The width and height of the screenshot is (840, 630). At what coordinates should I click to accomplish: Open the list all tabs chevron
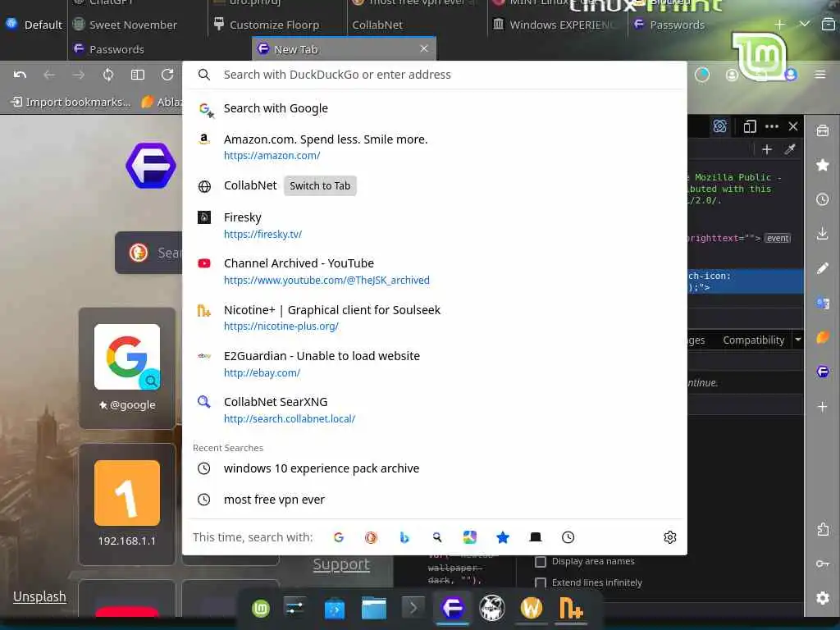tap(804, 24)
